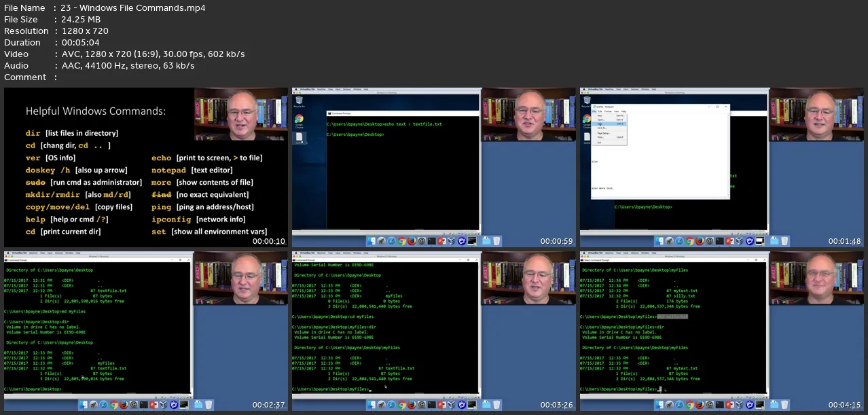Image resolution: width=868 pixels, height=415 pixels.
Task: Click the Finder dock icon in 00:00:59 frame
Action: point(372,241)
